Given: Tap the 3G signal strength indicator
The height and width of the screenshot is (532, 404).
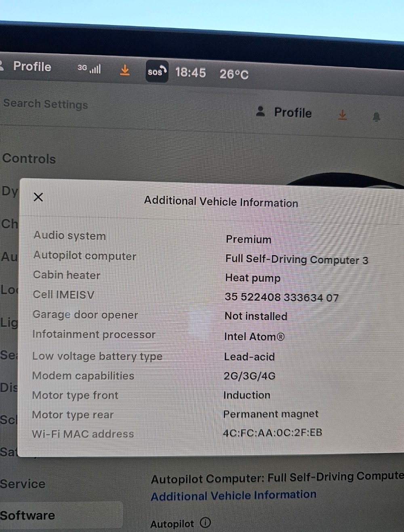Looking at the screenshot, I should 89,69.
